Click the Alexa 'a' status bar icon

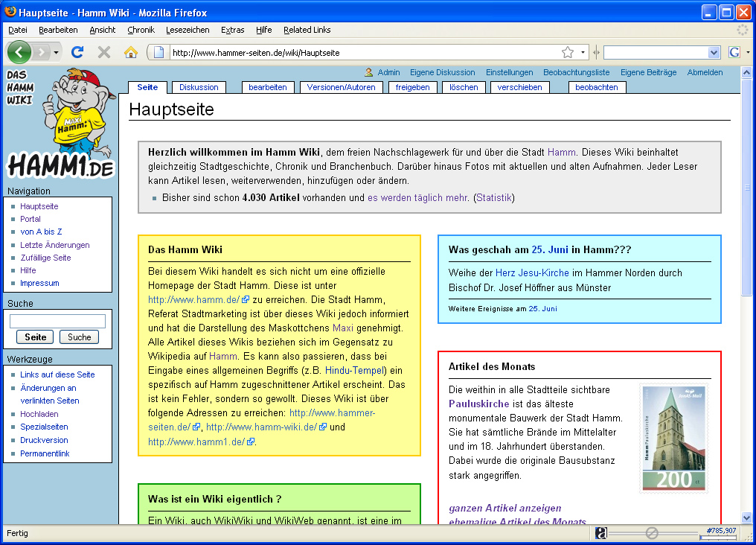[x=601, y=532]
